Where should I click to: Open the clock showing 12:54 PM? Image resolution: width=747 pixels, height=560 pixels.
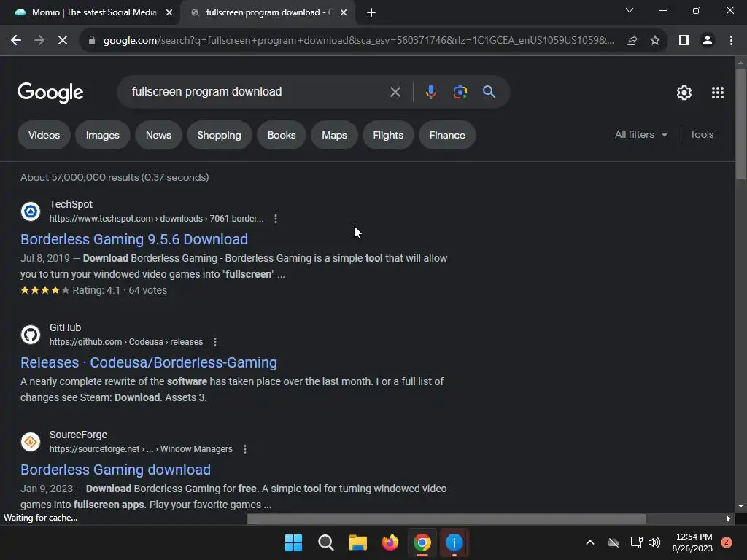[x=692, y=542]
